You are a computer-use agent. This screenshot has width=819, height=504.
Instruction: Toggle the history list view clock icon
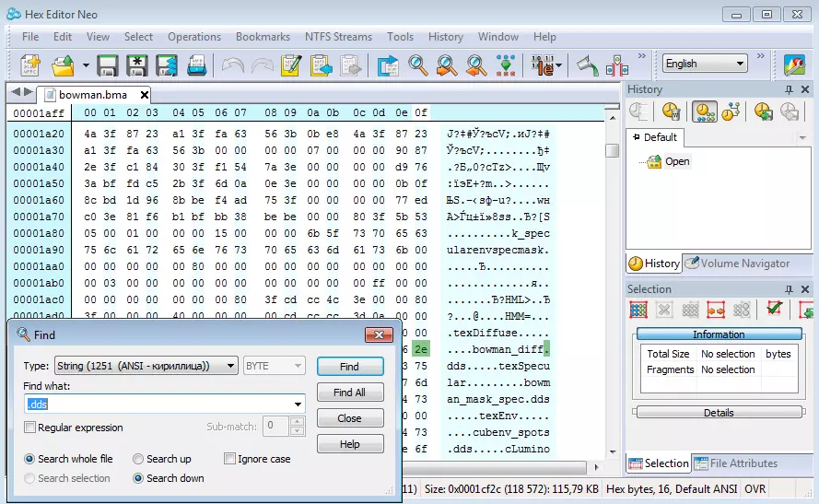(705, 111)
